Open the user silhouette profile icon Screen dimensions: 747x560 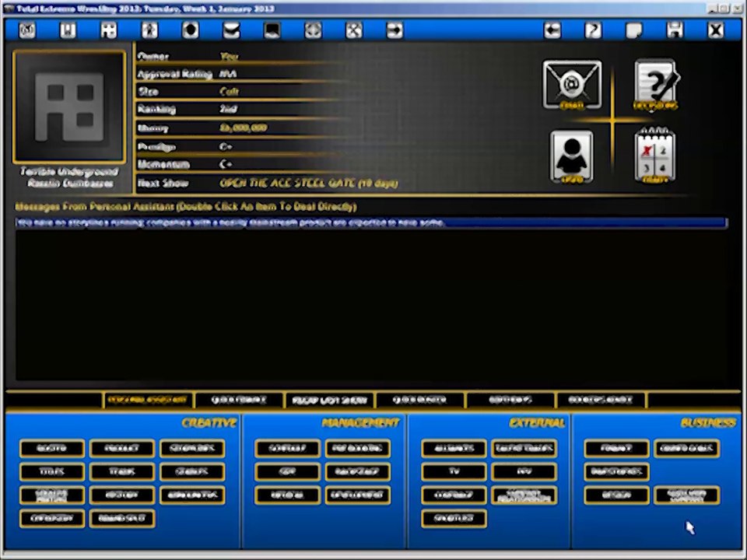(x=572, y=156)
